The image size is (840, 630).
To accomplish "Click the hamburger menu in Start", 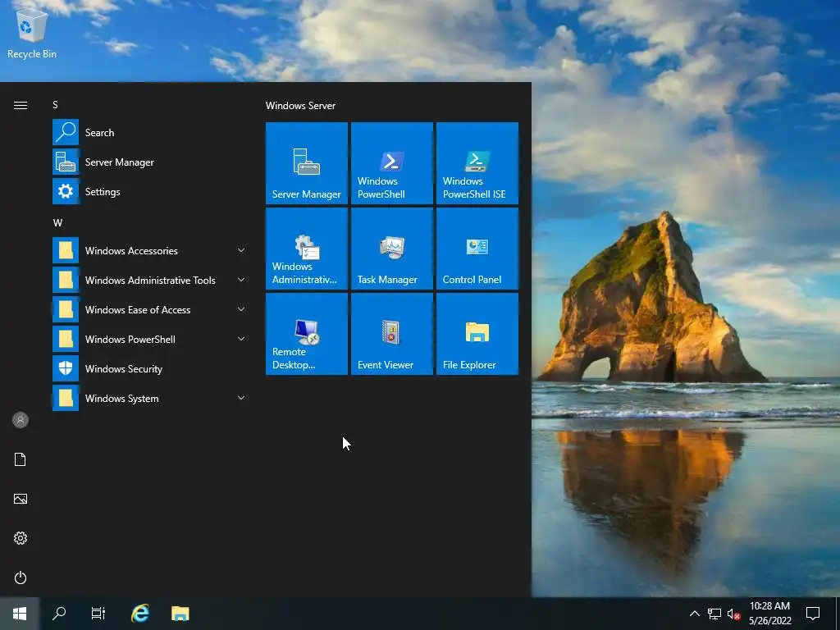I will pos(21,105).
